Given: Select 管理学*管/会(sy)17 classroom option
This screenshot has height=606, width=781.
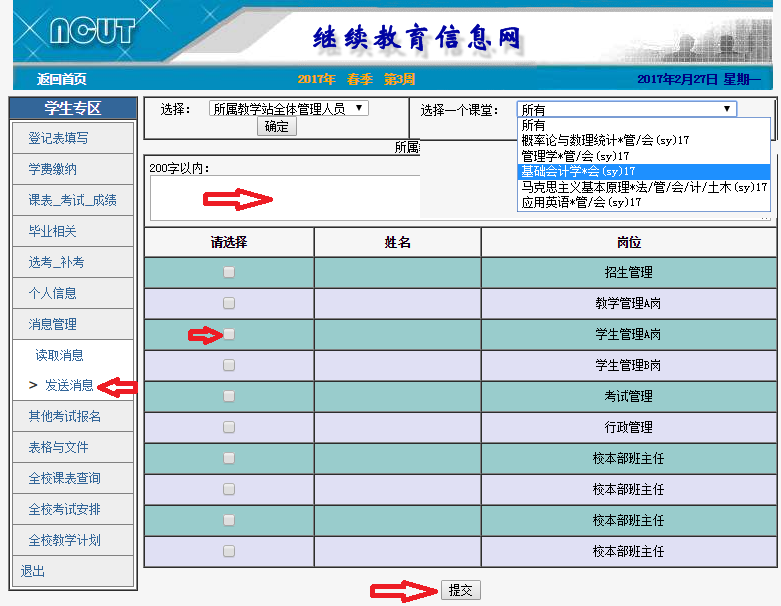Looking at the screenshot, I should click(x=574, y=156).
